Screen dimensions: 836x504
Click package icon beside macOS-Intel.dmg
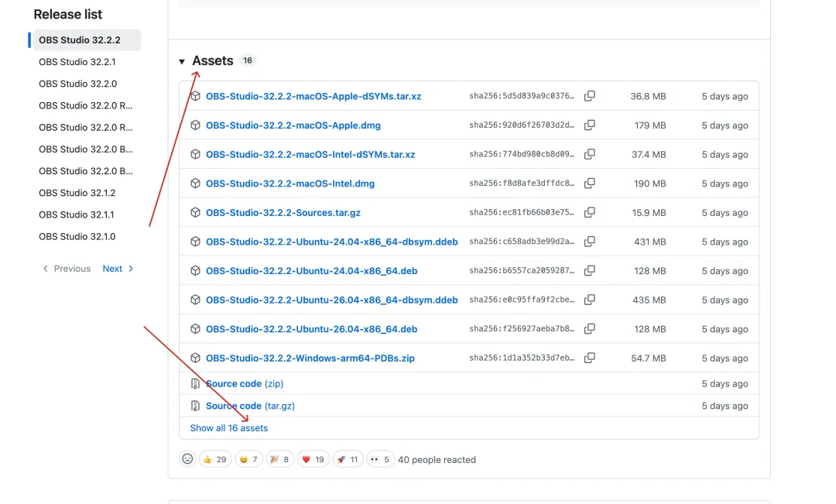(195, 183)
